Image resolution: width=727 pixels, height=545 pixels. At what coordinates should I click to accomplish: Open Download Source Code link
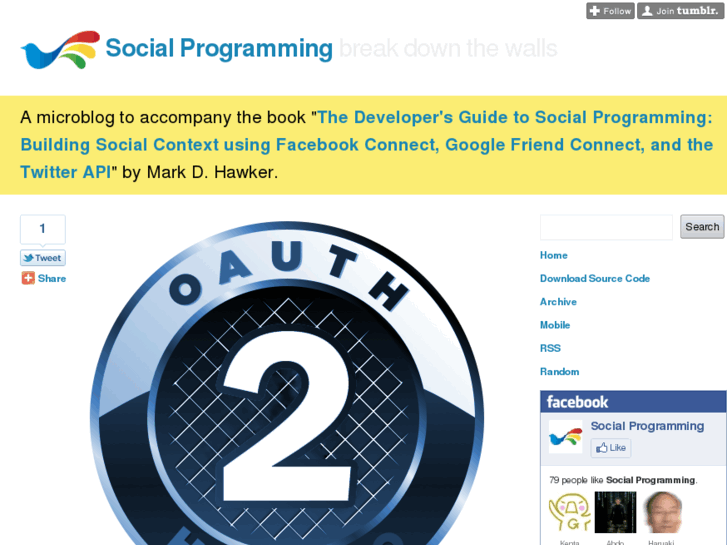point(595,278)
